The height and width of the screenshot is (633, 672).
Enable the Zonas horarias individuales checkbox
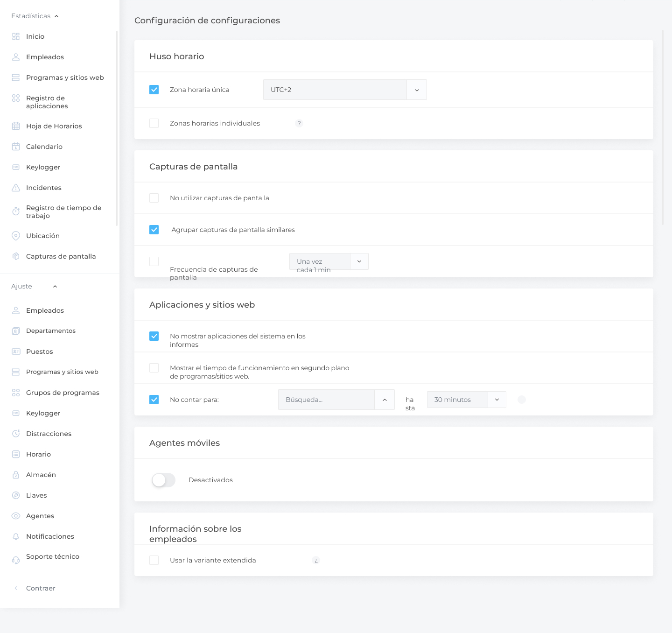(154, 123)
